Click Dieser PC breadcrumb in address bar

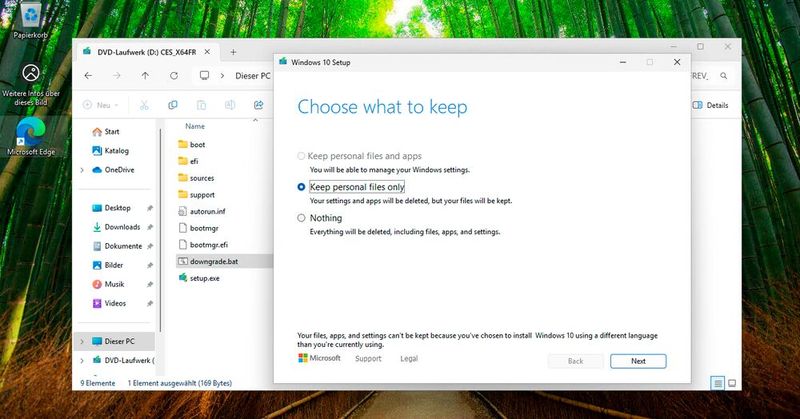click(253, 76)
